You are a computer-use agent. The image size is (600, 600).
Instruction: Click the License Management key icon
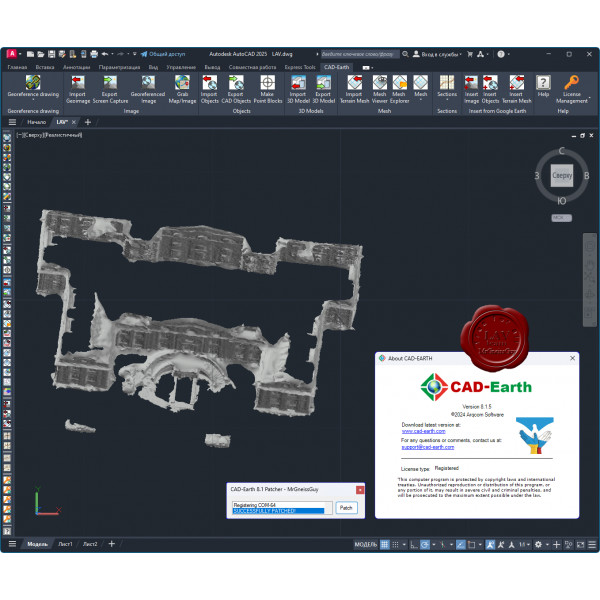tap(572, 82)
